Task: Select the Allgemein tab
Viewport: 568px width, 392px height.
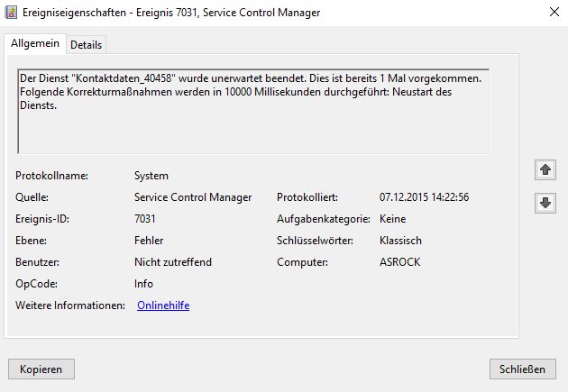Action: tap(35, 43)
